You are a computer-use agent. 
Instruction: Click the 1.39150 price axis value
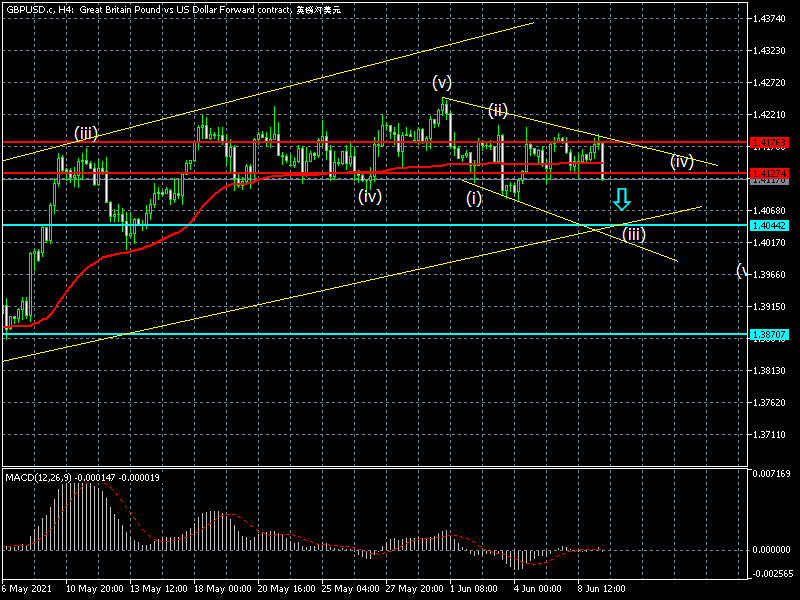(x=769, y=307)
